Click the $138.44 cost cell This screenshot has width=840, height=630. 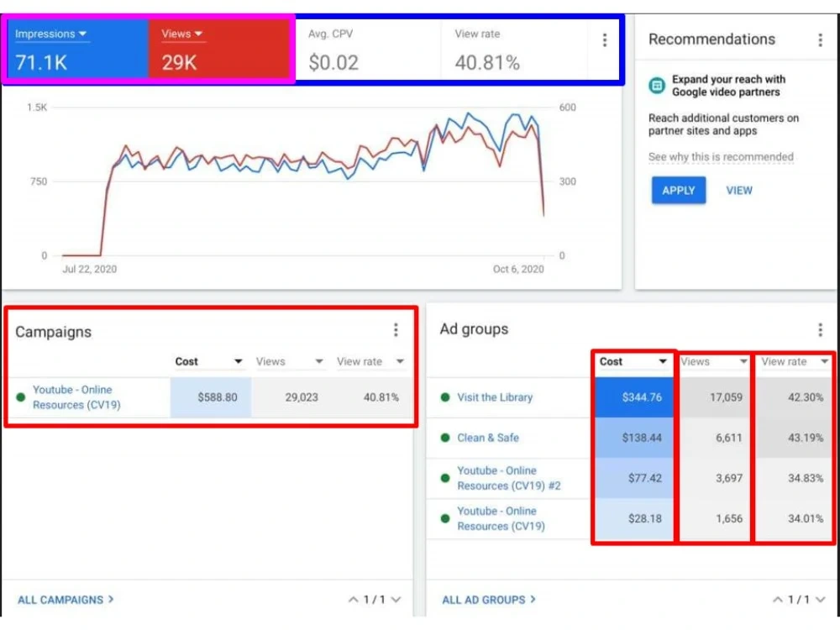tap(634, 438)
